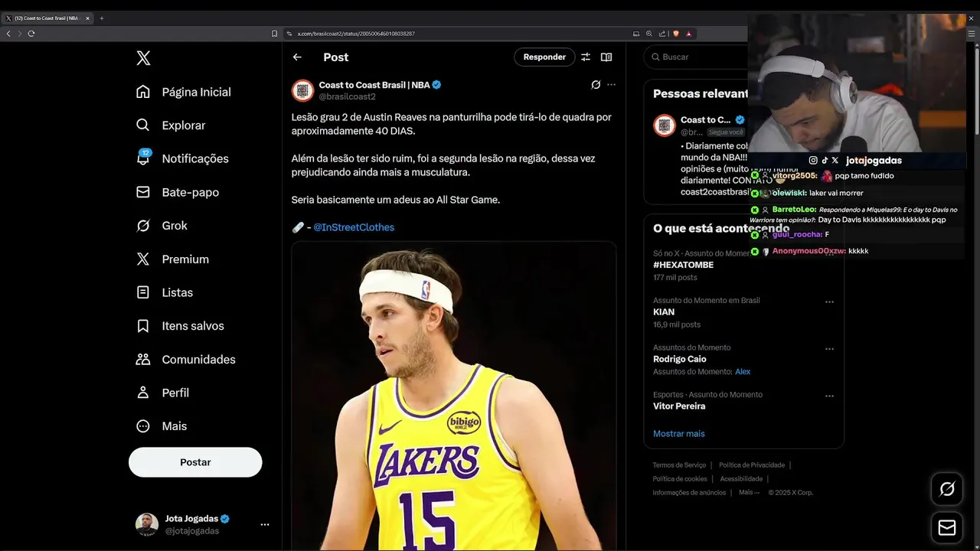Open options dots for Rodrigo Caio trend

click(x=829, y=349)
